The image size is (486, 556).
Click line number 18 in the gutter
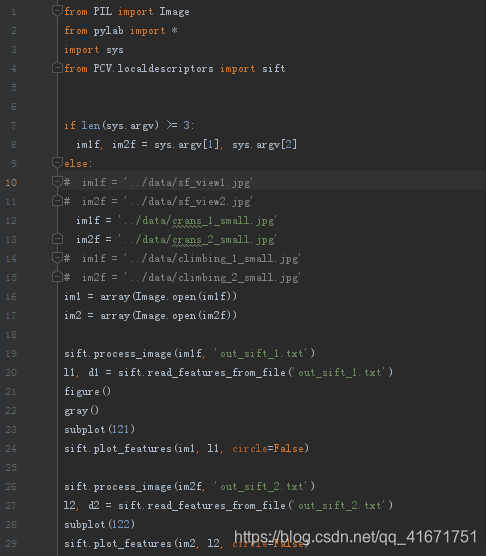pos(11,334)
